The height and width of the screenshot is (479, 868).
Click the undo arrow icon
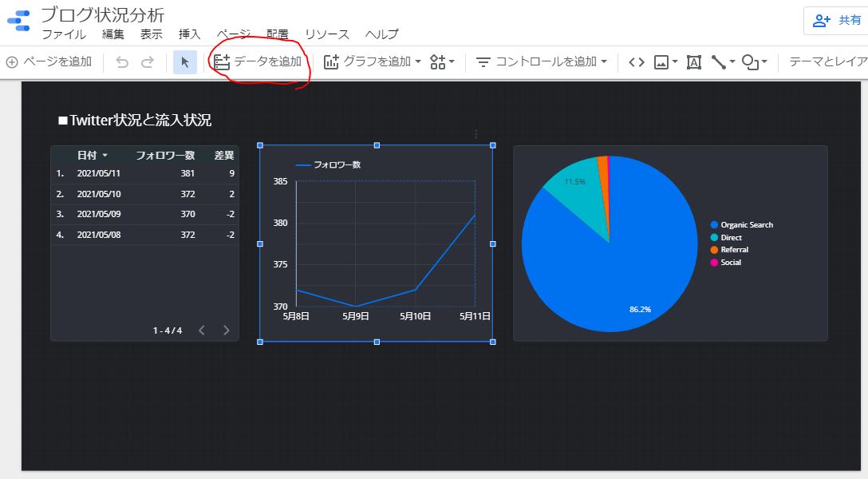point(122,62)
